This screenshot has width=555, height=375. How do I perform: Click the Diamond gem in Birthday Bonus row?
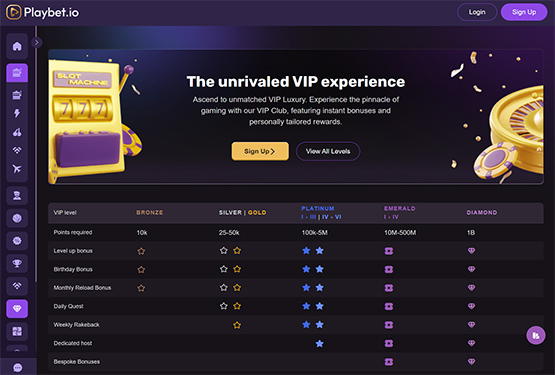pos(471,269)
